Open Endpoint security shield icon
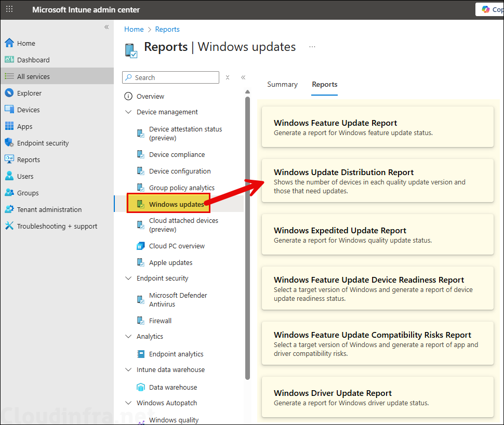This screenshot has height=425, width=504. (x=9, y=143)
